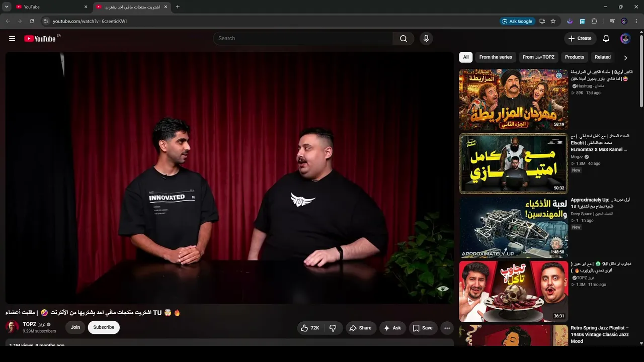The width and height of the screenshot is (644, 362).
Task: Click the Create button
Action: (580, 39)
